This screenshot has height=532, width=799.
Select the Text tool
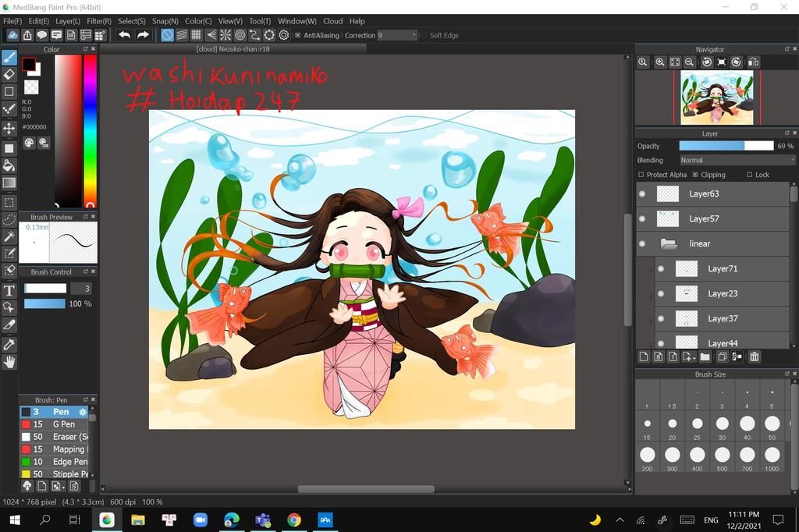pyautogui.click(x=9, y=290)
